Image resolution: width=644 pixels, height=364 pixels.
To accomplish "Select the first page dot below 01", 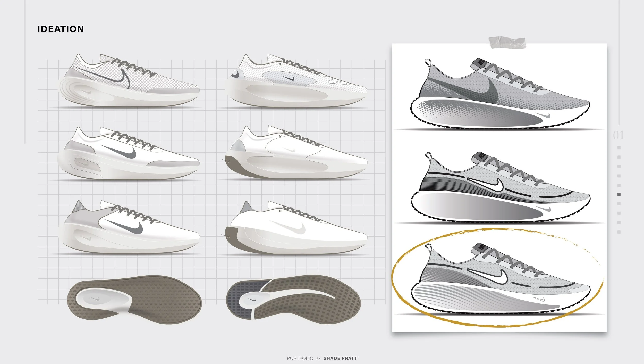I will pos(619,148).
